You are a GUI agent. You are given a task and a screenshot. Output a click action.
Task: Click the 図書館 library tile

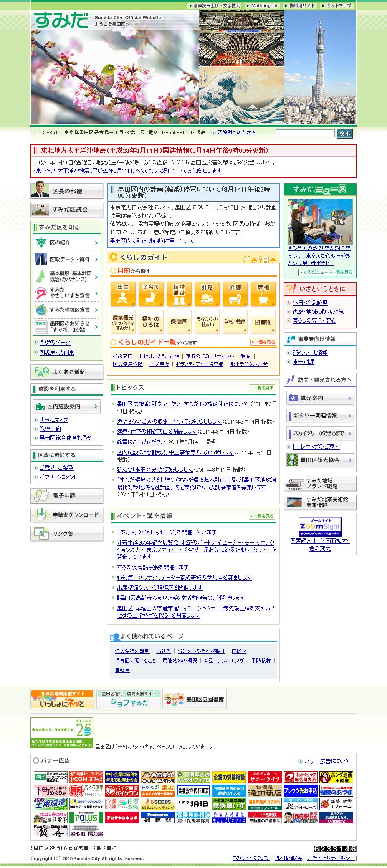263,322
